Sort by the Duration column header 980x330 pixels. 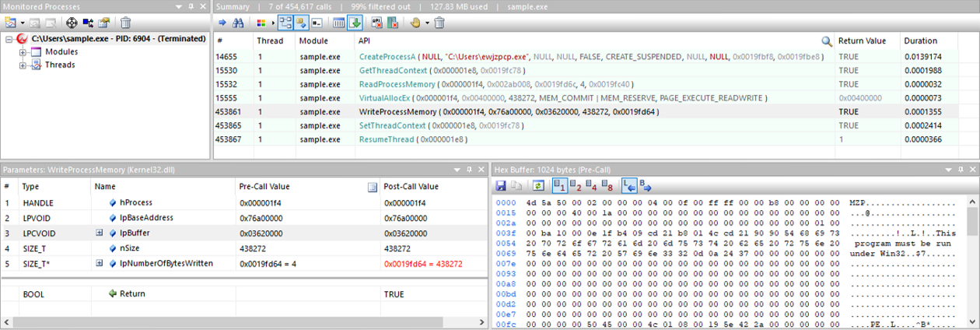click(x=920, y=41)
